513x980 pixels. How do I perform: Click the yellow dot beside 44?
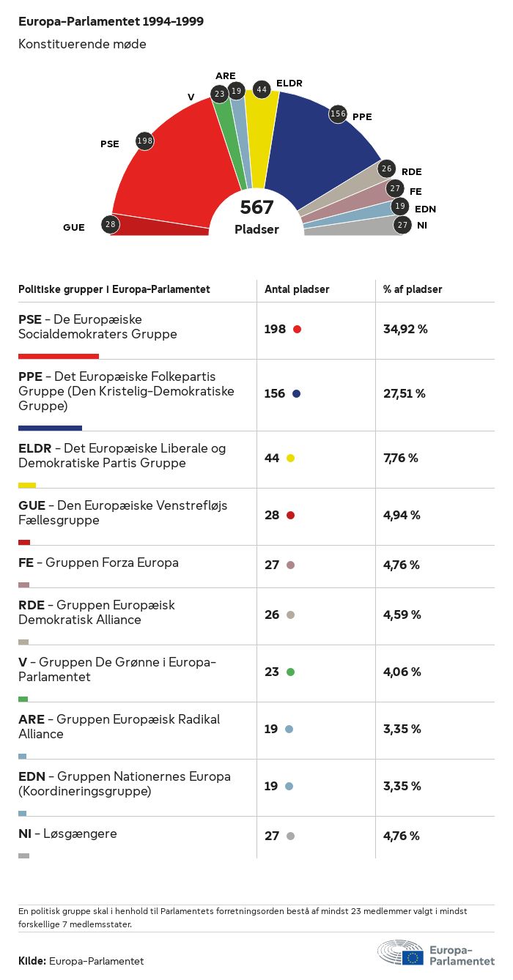290,459
